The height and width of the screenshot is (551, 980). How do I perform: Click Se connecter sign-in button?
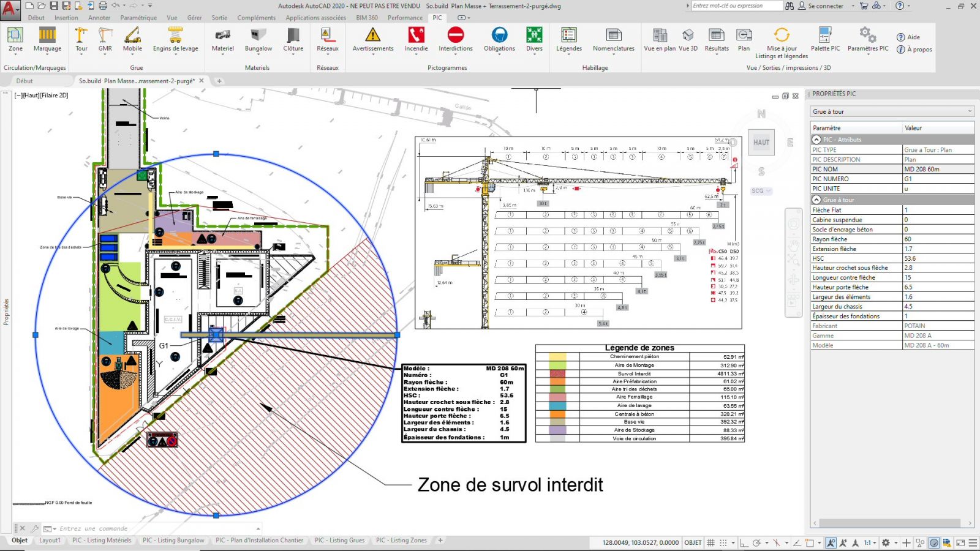(x=821, y=6)
